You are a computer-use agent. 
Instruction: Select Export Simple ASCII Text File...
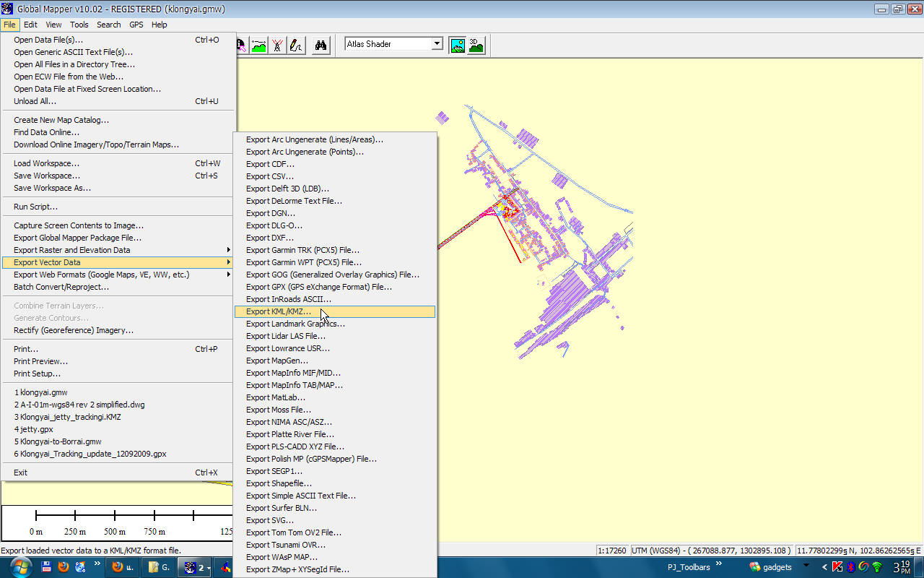[335, 496]
